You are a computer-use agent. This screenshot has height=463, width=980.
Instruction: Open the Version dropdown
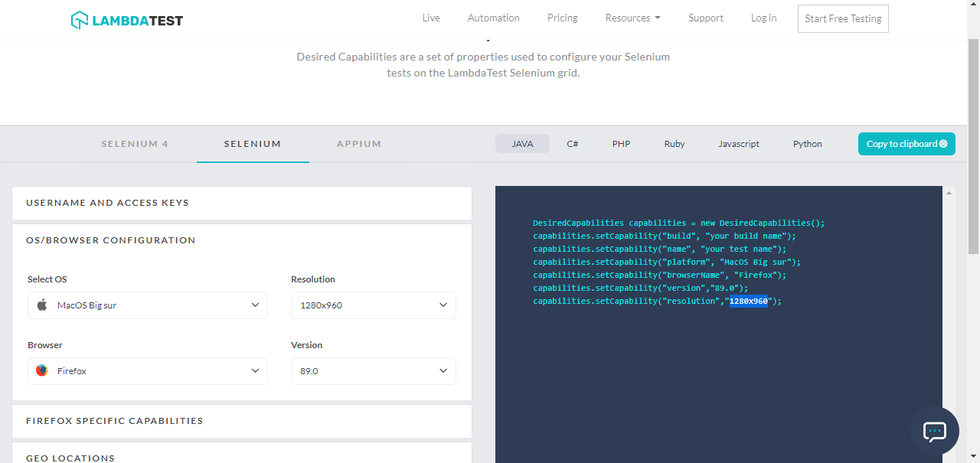click(373, 371)
